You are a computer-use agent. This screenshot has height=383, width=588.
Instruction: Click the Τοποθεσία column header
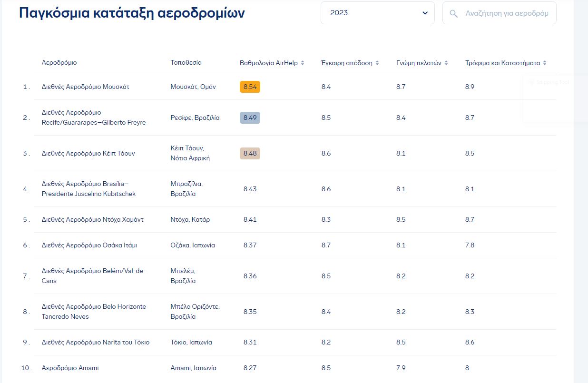[x=186, y=63]
